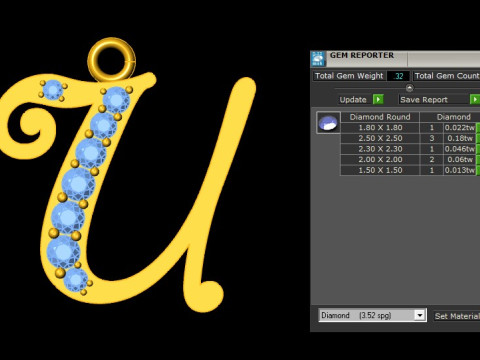Click the Total Gem Weight label
The width and height of the screenshot is (480, 360).
point(349,76)
